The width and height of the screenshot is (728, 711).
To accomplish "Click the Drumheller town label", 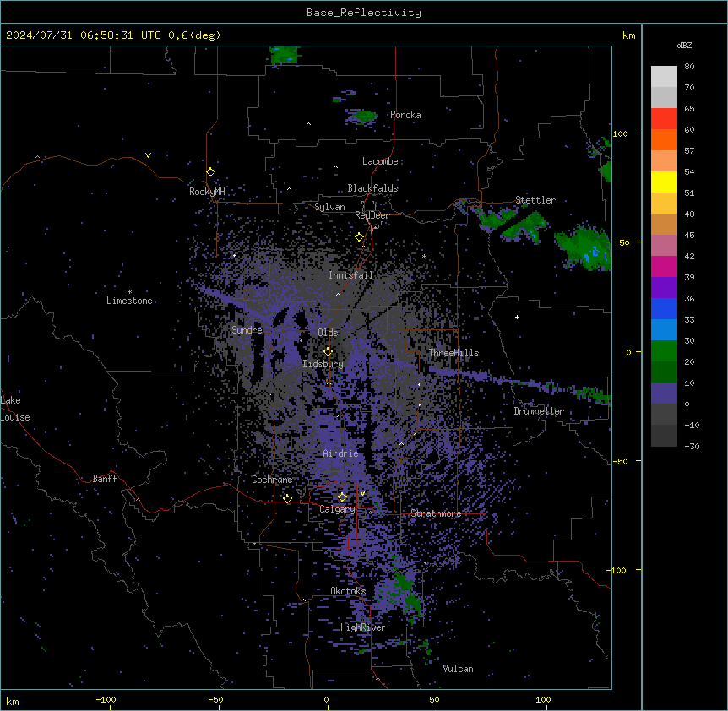I will (x=539, y=411).
